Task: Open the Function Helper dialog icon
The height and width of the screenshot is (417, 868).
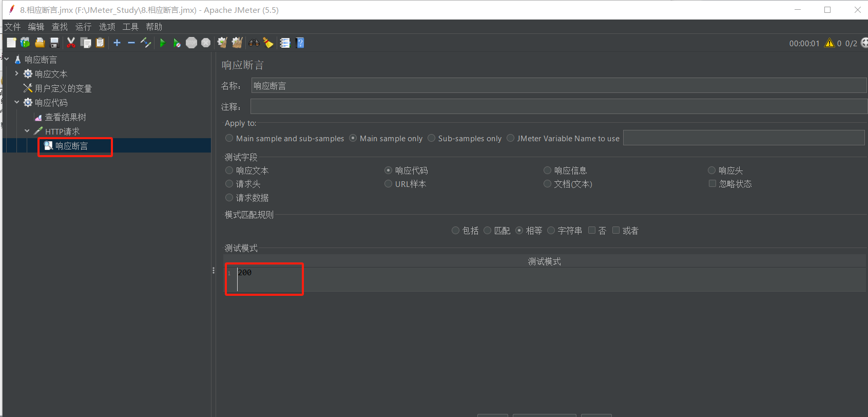Action: coord(285,43)
